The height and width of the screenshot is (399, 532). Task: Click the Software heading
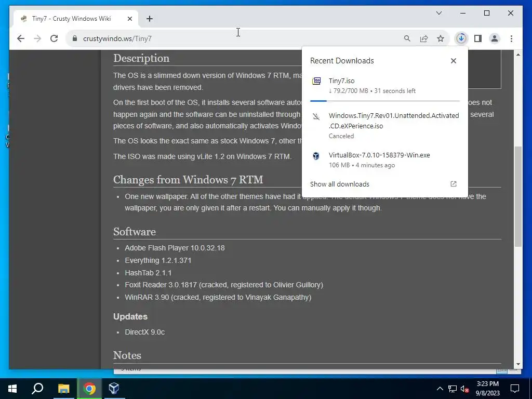click(135, 232)
